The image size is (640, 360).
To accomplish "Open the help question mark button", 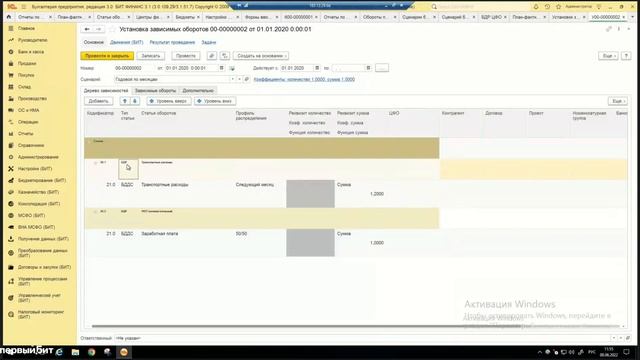I will 626,56.
